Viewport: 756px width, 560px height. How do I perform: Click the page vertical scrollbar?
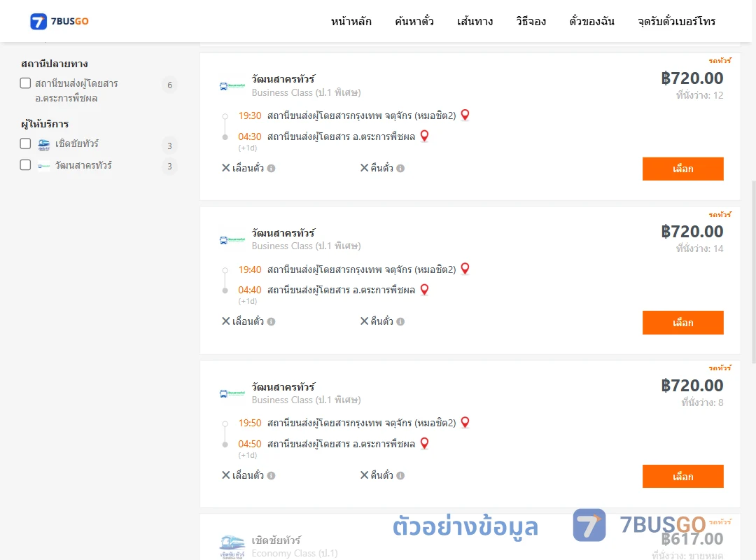(x=754, y=272)
